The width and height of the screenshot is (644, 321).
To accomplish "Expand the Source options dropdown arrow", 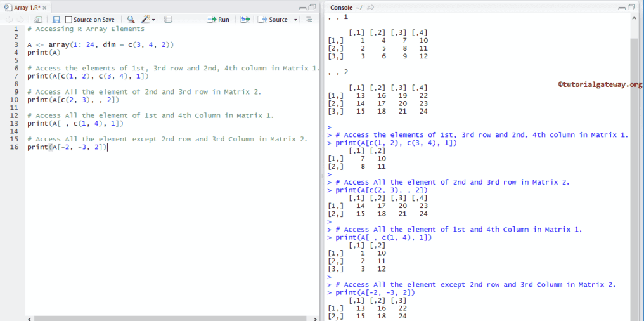I will [x=296, y=20].
